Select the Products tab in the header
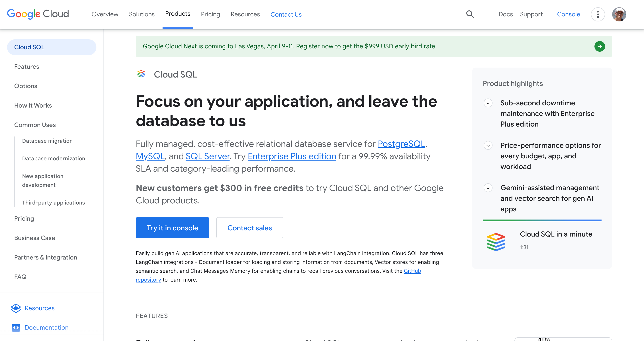 [x=178, y=14]
